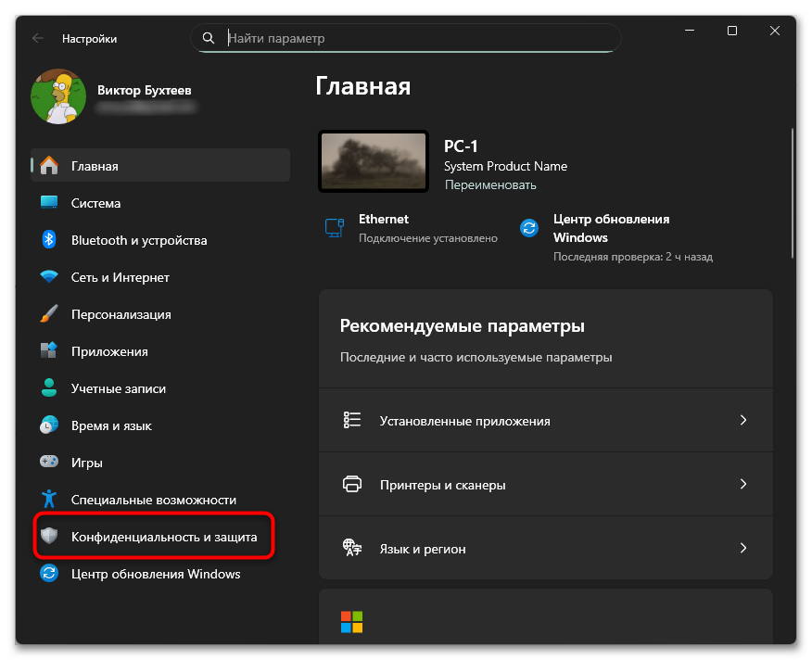The image size is (812, 660).
Task: Click the desktop wallpaper thumbnail for PC-1
Action: pos(374,161)
